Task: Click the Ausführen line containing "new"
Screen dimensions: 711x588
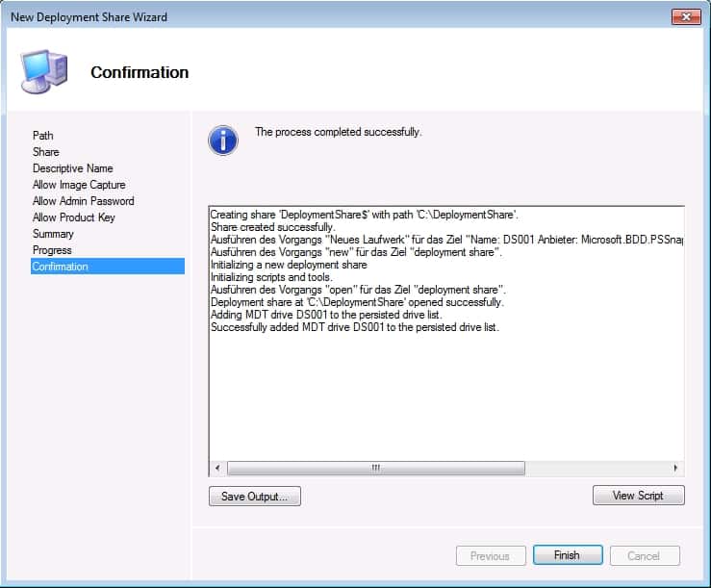Action: click(356, 252)
